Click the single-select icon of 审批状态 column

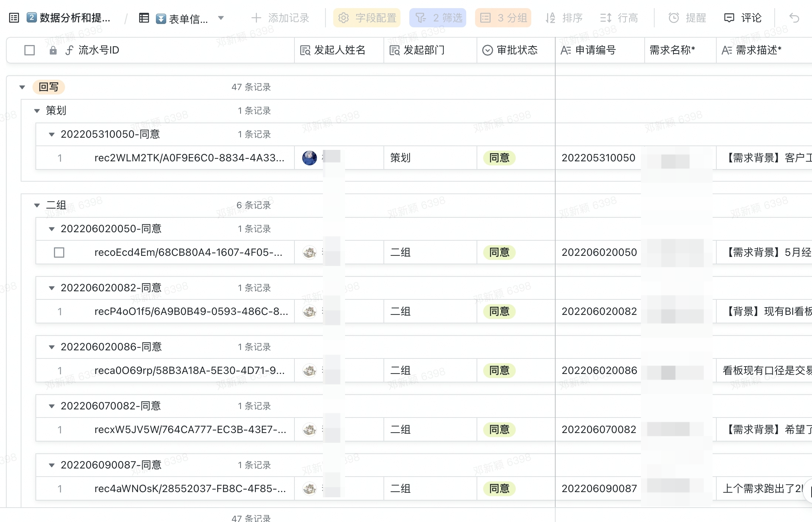pyautogui.click(x=488, y=50)
